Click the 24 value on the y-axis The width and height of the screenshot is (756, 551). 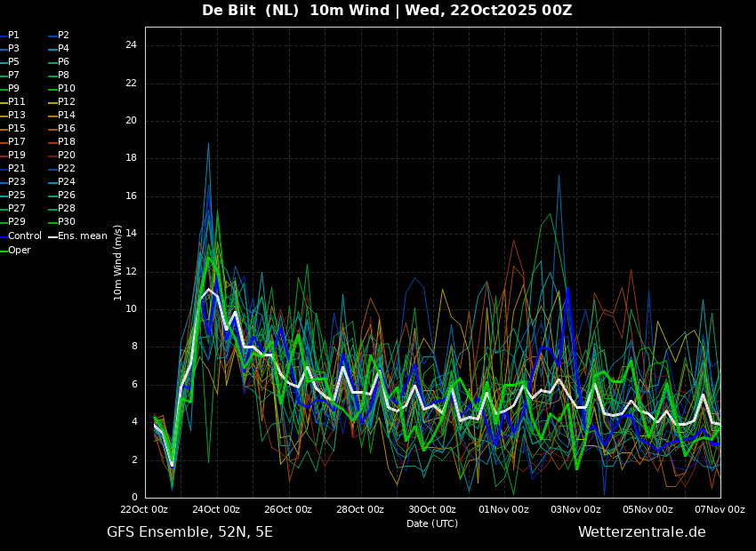tap(131, 45)
